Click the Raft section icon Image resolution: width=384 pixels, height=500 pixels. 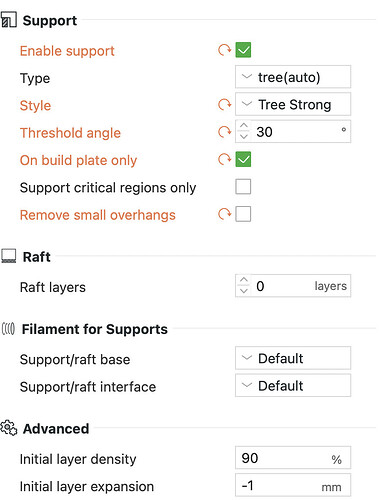click(x=9, y=256)
